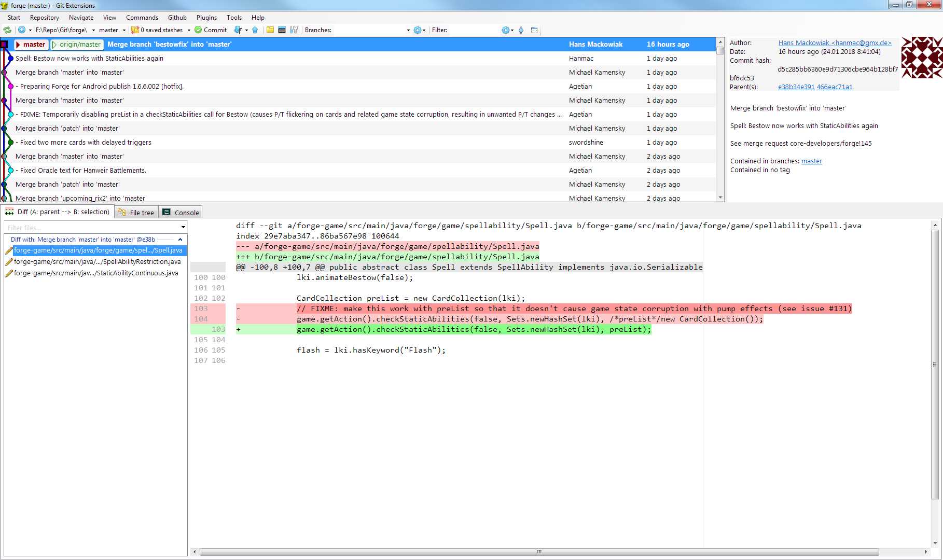Open the Commands menu
This screenshot has height=560, width=943.
142,18
